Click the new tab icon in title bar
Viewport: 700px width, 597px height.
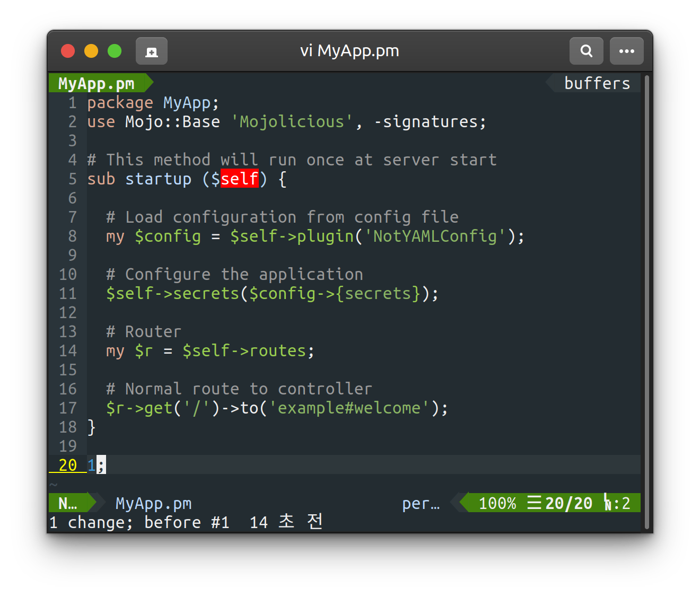click(x=152, y=51)
